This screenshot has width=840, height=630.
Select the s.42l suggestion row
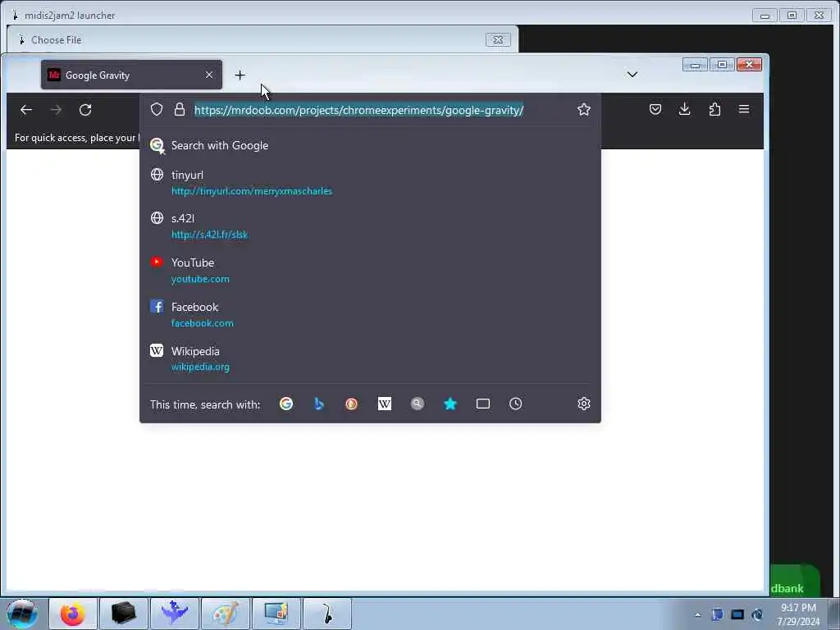370,226
